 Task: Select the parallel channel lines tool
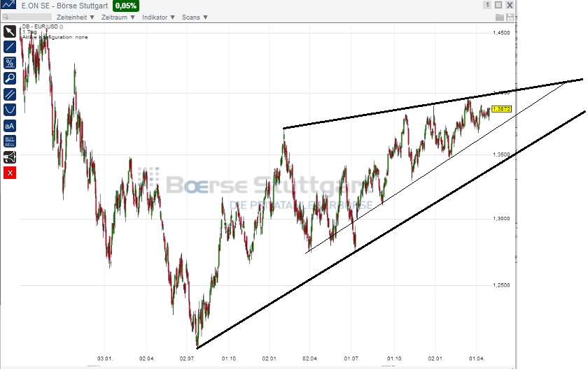pyautogui.click(x=10, y=94)
